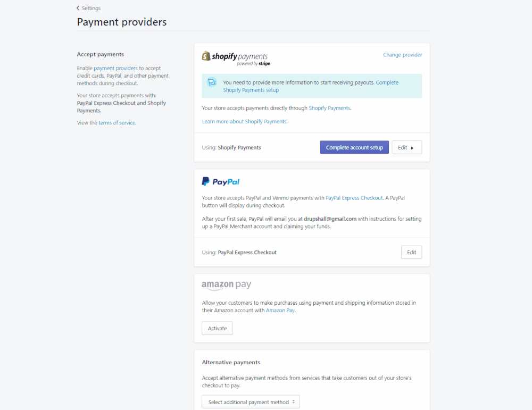Click the payout info banner icon
The width and height of the screenshot is (532, 410).
(x=212, y=82)
